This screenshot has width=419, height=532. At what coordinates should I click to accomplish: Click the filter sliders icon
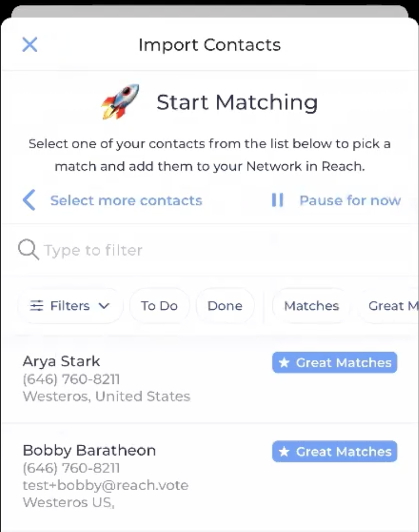[37, 306]
